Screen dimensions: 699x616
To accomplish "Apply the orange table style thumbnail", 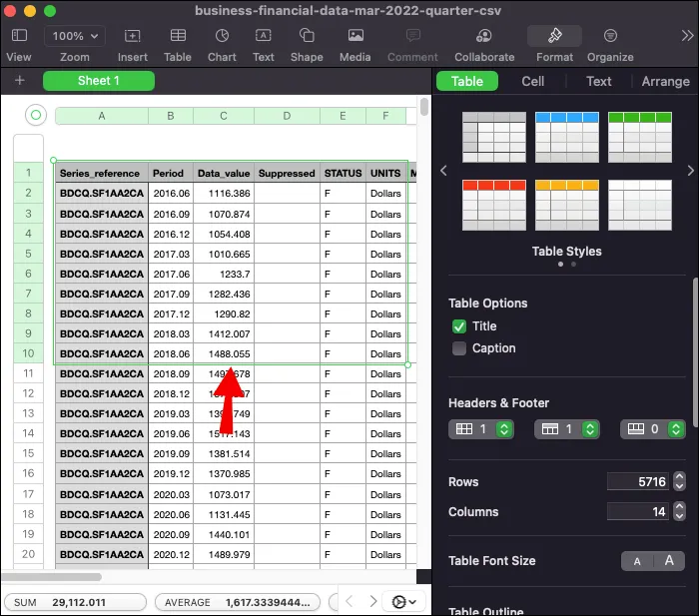I will (567, 205).
